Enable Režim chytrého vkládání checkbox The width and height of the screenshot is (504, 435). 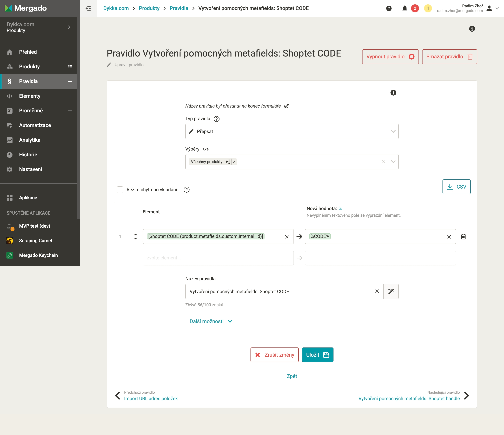pos(120,190)
